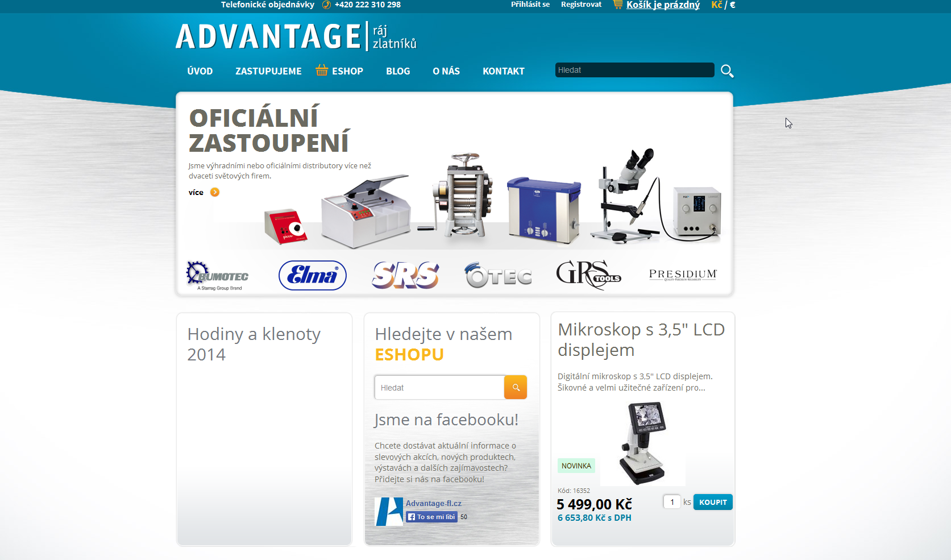951x560 pixels.
Task: Click the KOUPIT button for the microscope
Action: click(x=713, y=502)
